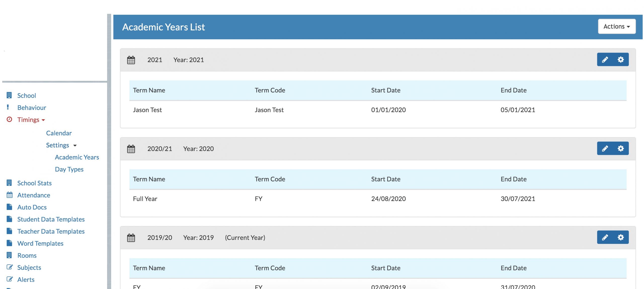The height and width of the screenshot is (289, 644).
Task: Go to Rooms section
Action: (27, 256)
